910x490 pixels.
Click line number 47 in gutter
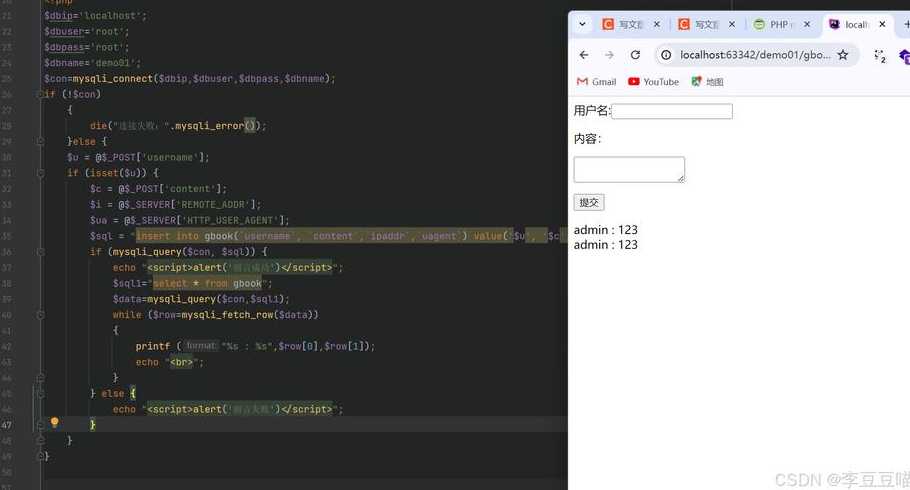(x=6, y=425)
